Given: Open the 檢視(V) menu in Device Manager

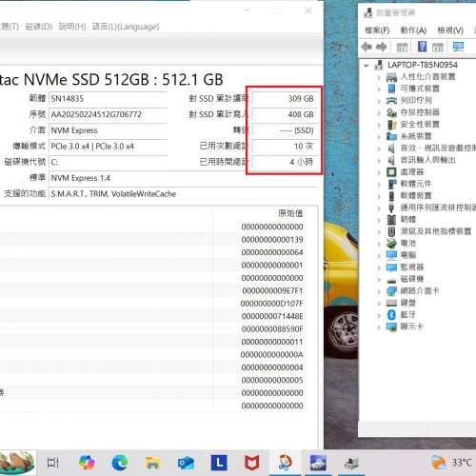Looking at the screenshot, I should (x=450, y=30).
